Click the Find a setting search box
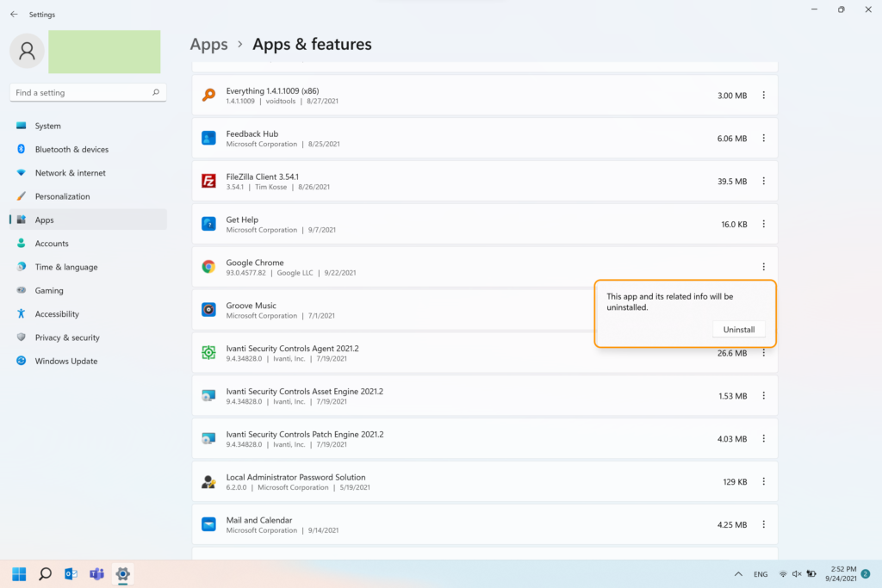This screenshot has height=588, width=882. (x=82, y=93)
